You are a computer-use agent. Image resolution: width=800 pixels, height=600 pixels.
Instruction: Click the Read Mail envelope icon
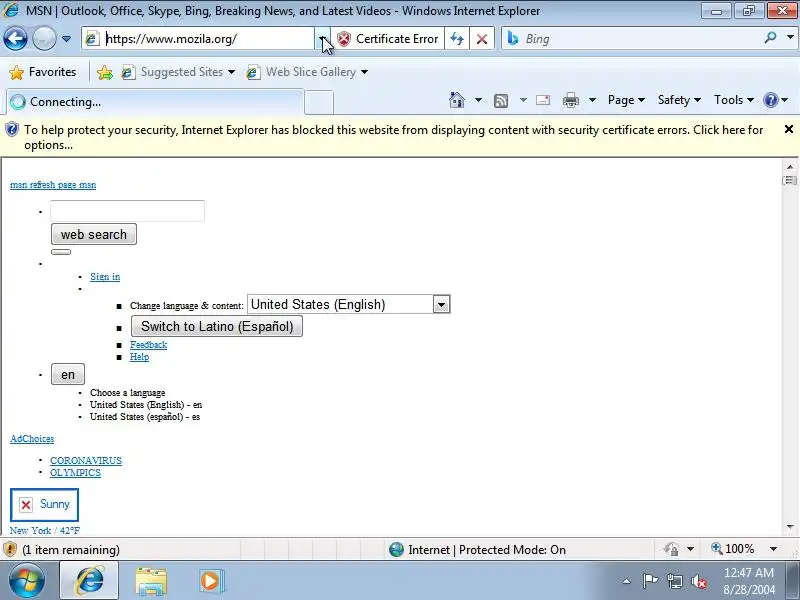pyautogui.click(x=543, y=100)
